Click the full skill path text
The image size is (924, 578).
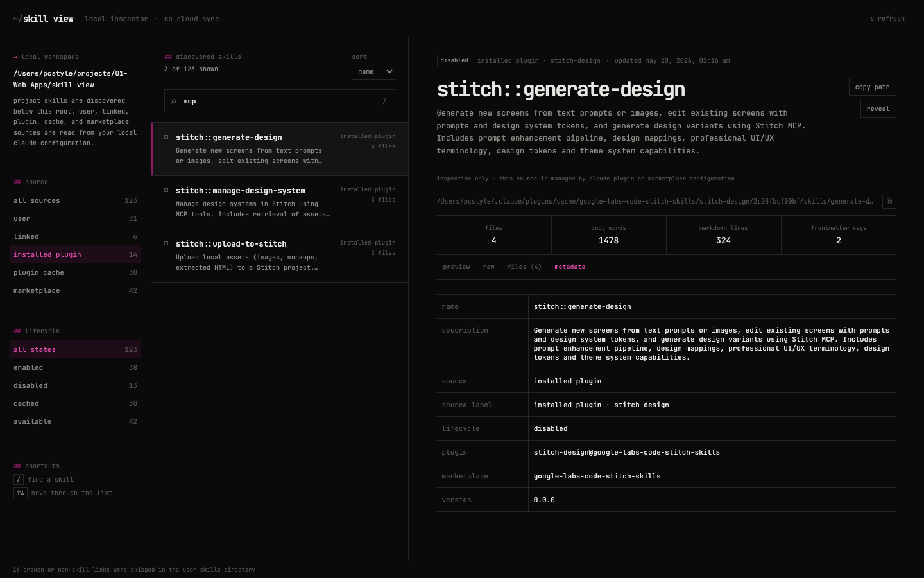655,202
